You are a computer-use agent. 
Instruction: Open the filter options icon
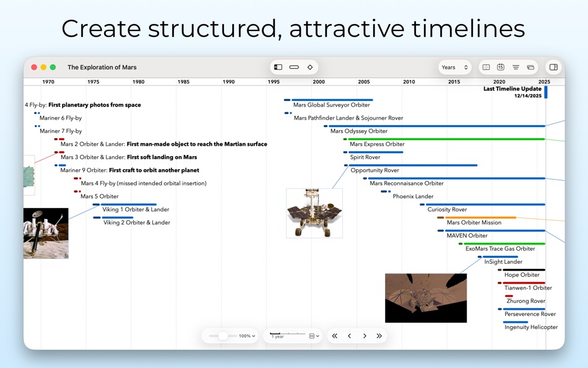[x=517, y=67]
